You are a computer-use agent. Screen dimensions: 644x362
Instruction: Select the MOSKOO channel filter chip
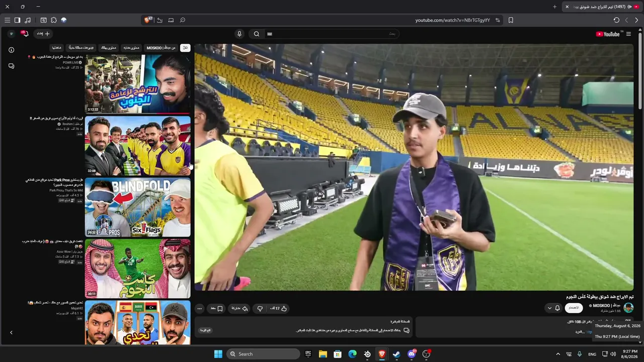coord(161,48)
